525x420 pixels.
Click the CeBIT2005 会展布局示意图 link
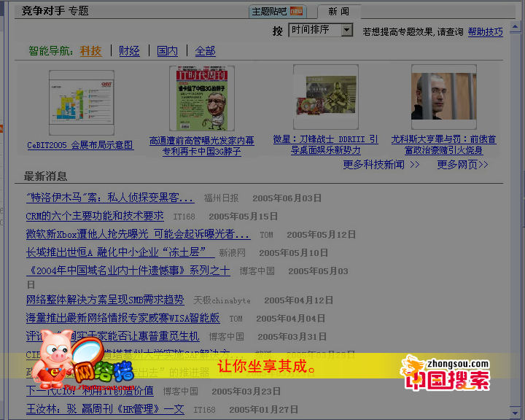coord(80,145)
